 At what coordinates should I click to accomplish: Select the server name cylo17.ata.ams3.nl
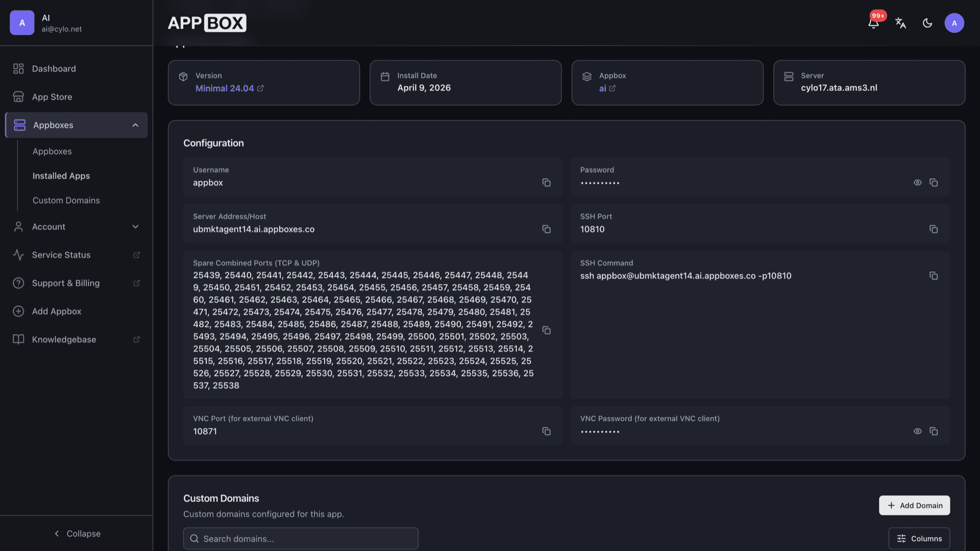point(839,88)
